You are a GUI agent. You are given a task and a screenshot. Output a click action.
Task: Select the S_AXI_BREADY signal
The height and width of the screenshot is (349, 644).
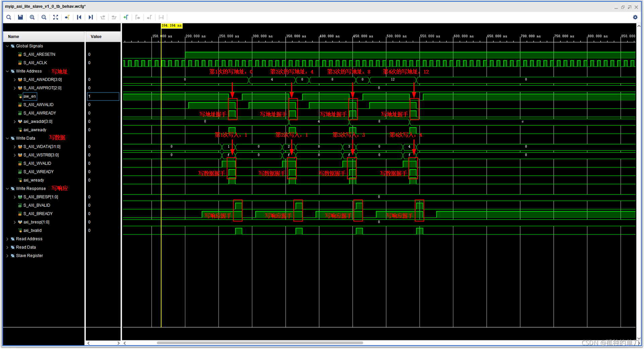pyautogui.click(x=38, y=214)
